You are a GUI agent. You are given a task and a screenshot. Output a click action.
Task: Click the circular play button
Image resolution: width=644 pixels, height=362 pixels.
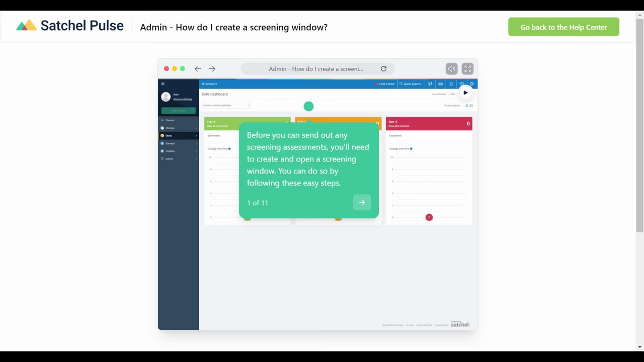(465, 93)
